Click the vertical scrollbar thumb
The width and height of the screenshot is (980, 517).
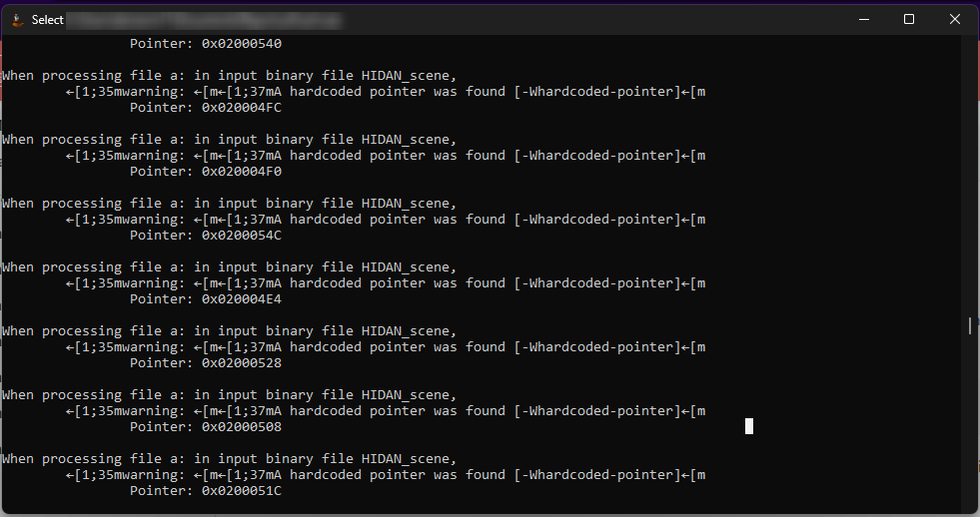click(x=969, y=325)
